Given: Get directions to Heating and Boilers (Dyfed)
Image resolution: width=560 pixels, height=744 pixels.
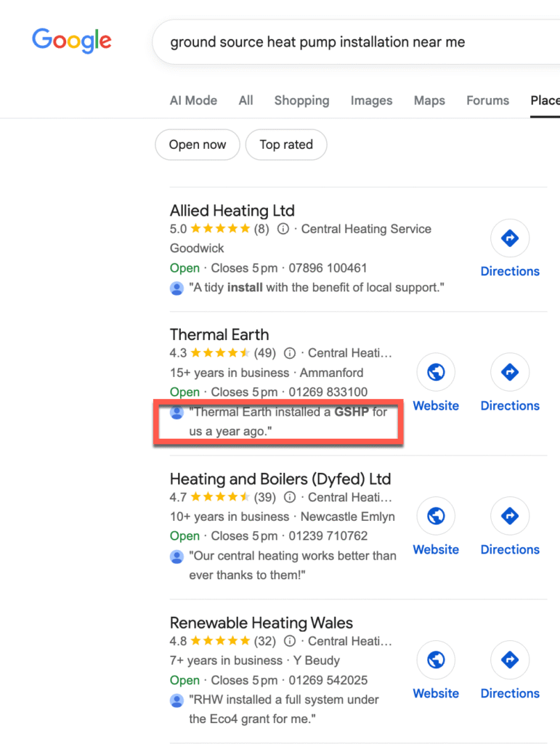Looking at the screenshot, I should 510,517.
